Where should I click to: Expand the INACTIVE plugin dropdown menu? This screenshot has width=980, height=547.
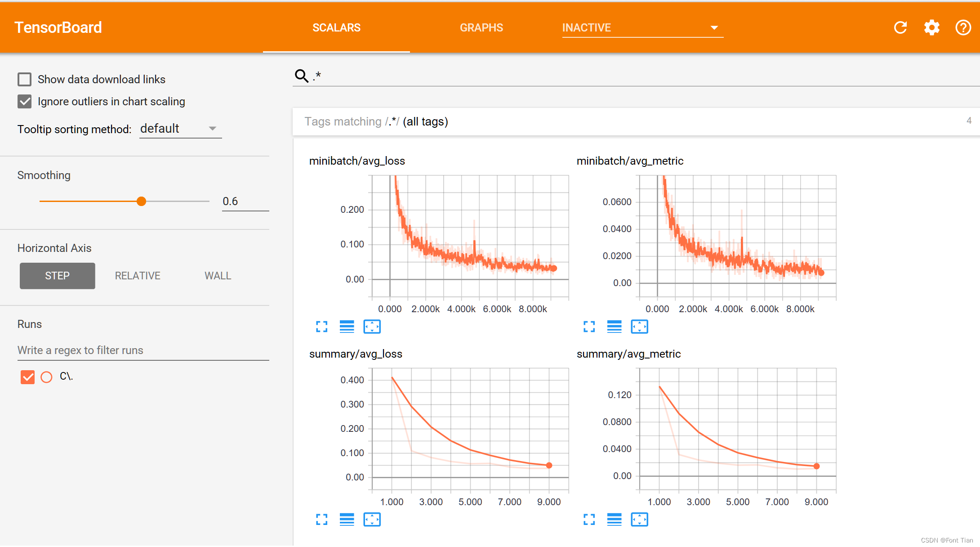point(712,27)
